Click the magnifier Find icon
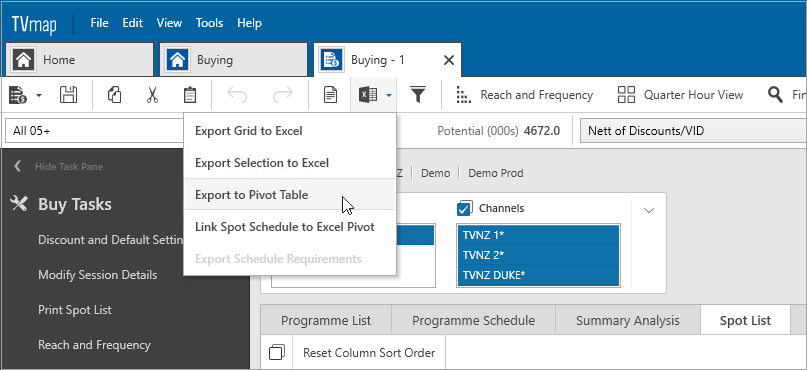 (776, 95)
